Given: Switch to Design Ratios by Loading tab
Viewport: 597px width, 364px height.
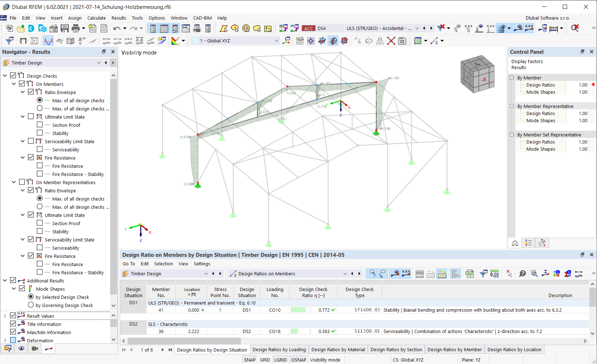Looking at the screenshot, I should pyautogui.click(x=279, y=350).
